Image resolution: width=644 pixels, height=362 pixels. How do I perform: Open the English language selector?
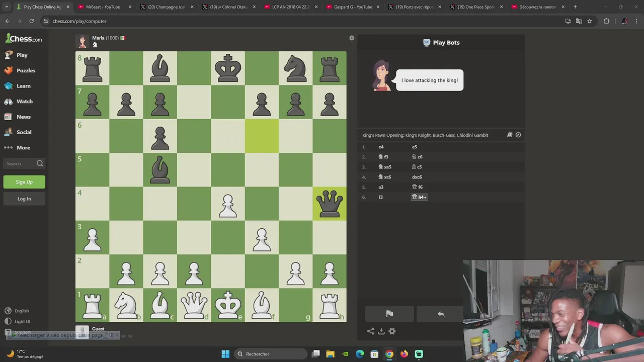[x=17, y=311]
